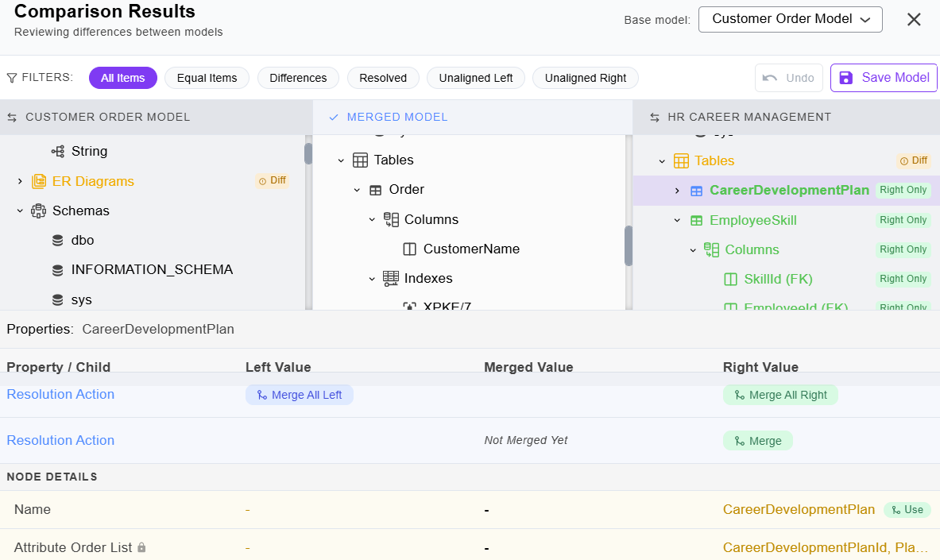Click the lock icon next to Attribute Order List

(x=141, y=547)
